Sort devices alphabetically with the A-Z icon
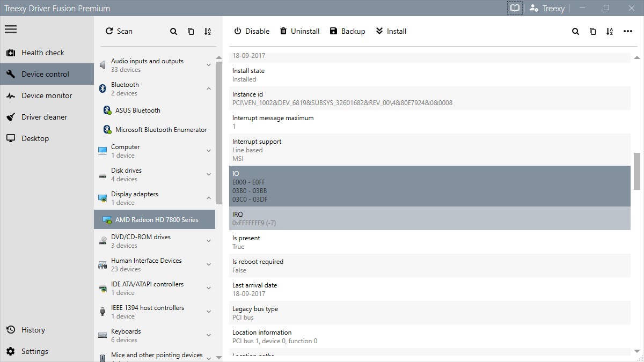Image resolution: width=644 pixels, height=362 pixels. (208, 31)
